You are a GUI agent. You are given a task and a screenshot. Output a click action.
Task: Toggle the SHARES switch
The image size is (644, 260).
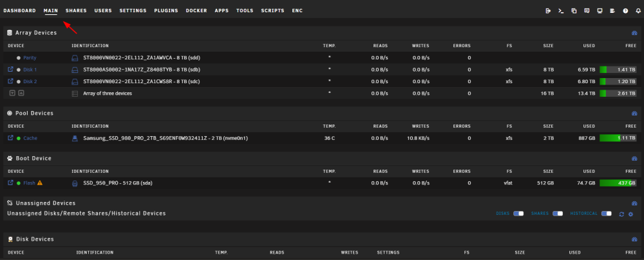(558, 214)
